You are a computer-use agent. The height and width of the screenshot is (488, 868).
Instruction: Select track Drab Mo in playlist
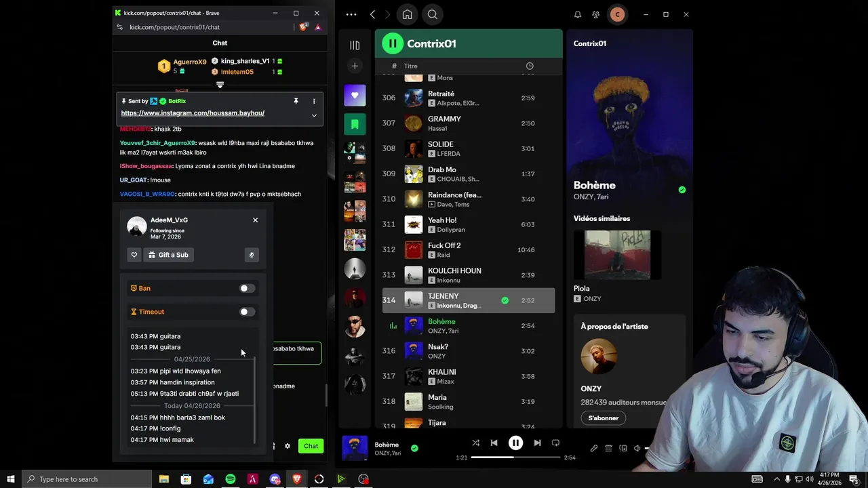pyautogui.click(x=469, y=174)
